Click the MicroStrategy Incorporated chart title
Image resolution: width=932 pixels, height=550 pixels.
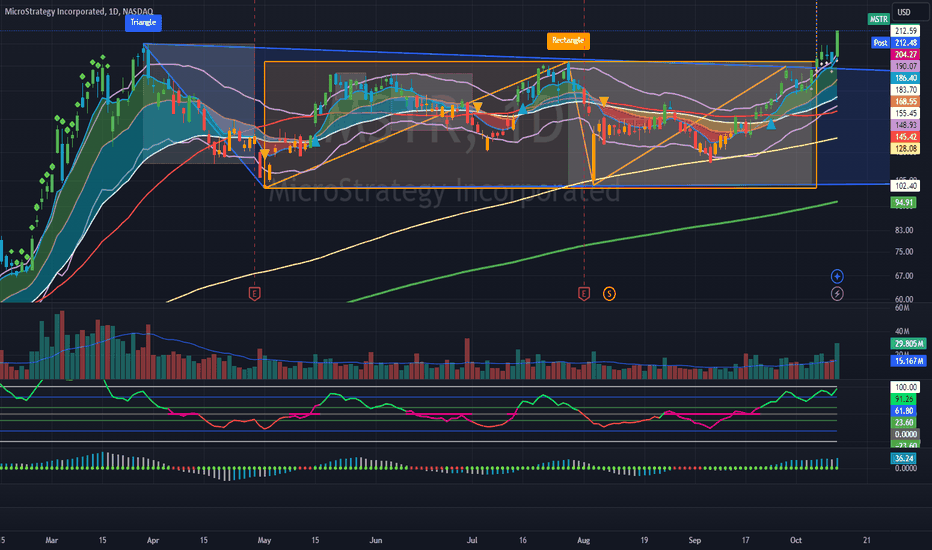[78, 11]
